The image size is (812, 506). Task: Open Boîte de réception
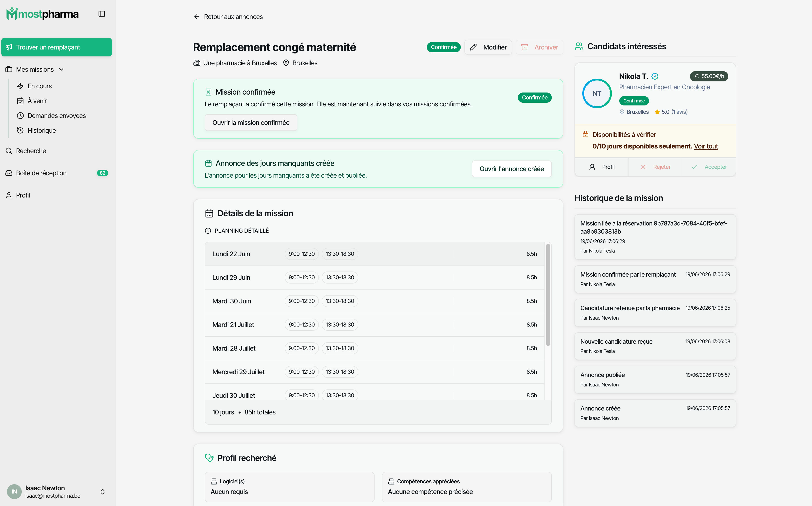(x=56, y=173)
